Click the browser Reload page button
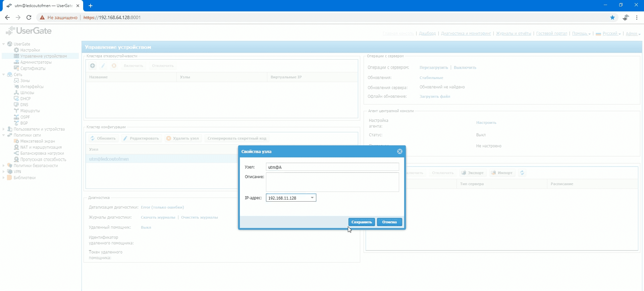 point(29,17)
